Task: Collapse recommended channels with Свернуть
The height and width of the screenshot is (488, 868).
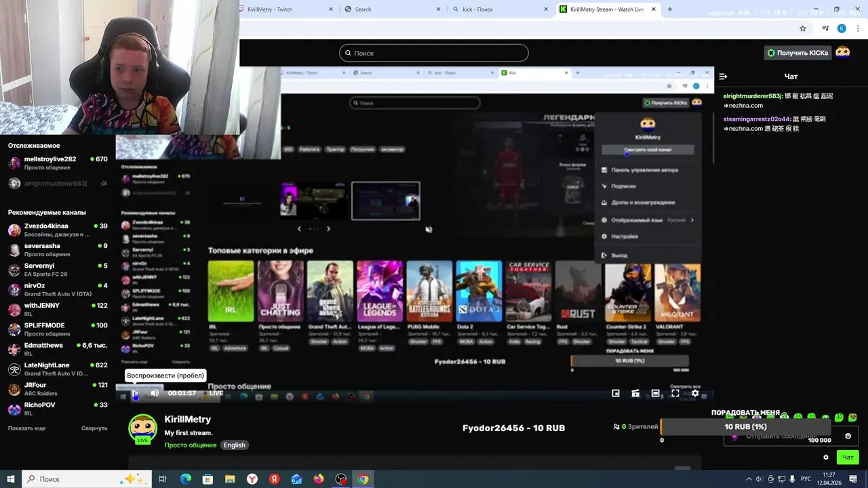Action: (x=94, y=428)
